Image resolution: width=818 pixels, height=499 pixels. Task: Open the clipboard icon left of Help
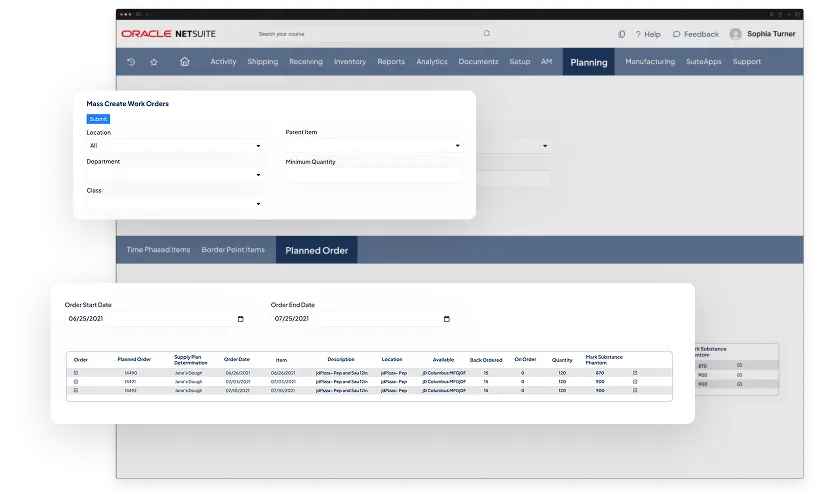(x=622, y=34)
